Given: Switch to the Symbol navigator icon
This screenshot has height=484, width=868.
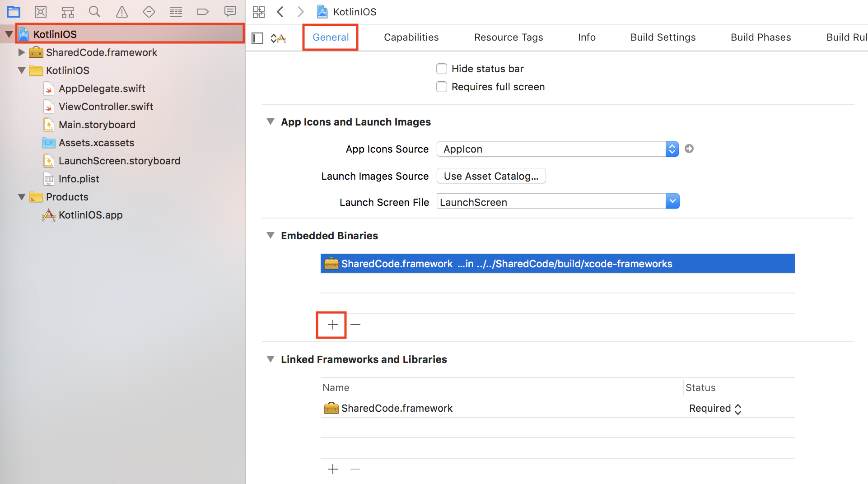Looking at the screenshot, I should [x=68, y=12].
